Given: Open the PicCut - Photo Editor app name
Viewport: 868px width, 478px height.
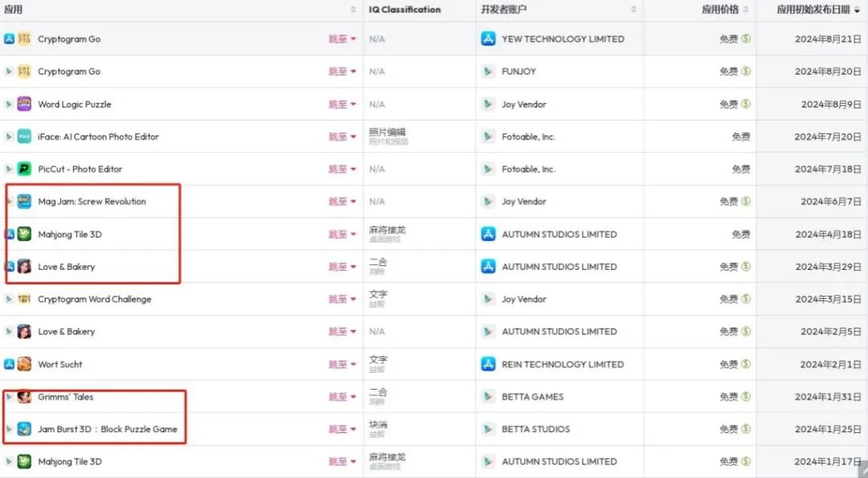Looking at the screenshot, I should (x=80, y=169).
